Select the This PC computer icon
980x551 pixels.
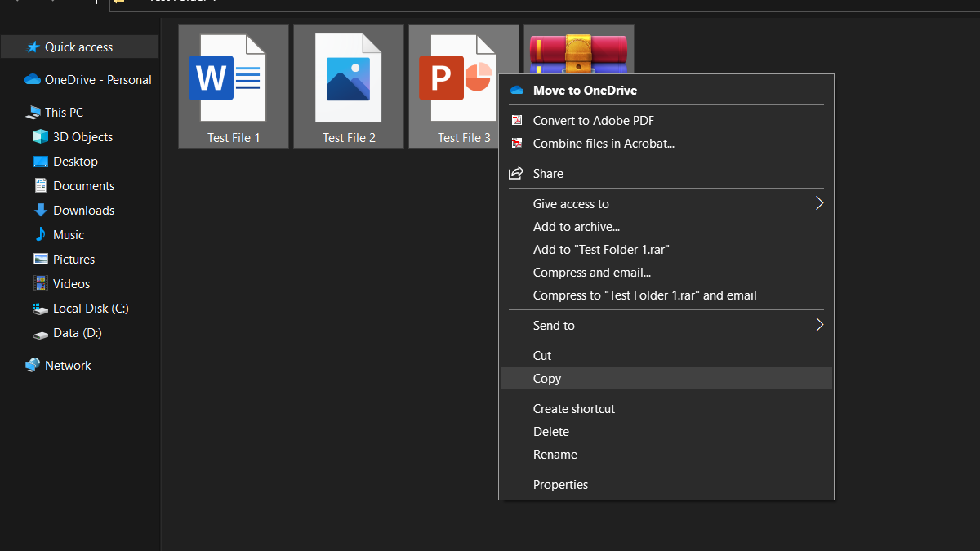click(33, 113)
